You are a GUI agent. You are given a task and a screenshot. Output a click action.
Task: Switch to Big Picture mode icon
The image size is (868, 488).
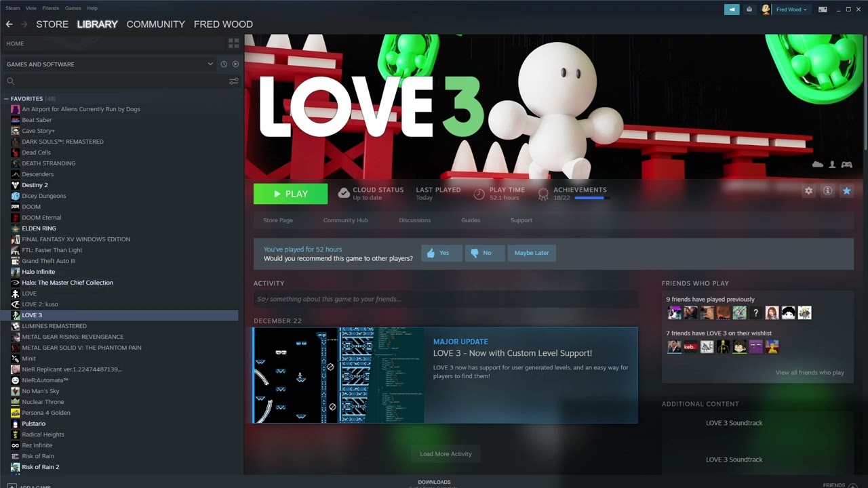coord(823,9)
